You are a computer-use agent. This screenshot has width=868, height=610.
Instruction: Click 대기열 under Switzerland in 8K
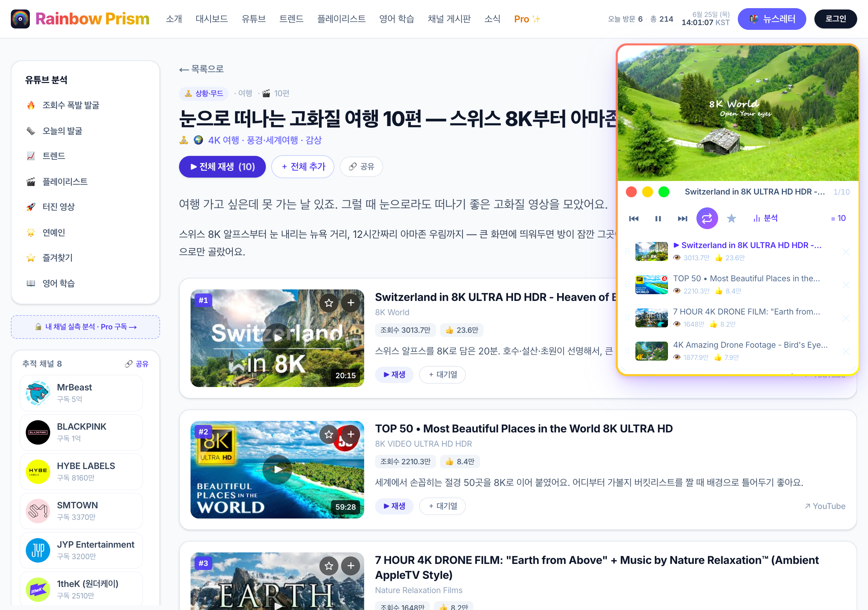coord(442,374)
